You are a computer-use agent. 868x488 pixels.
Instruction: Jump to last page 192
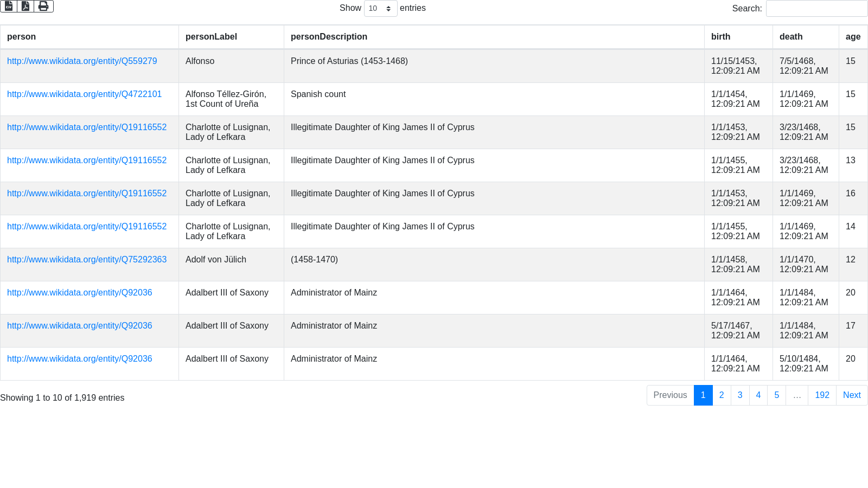coord(822,395)
